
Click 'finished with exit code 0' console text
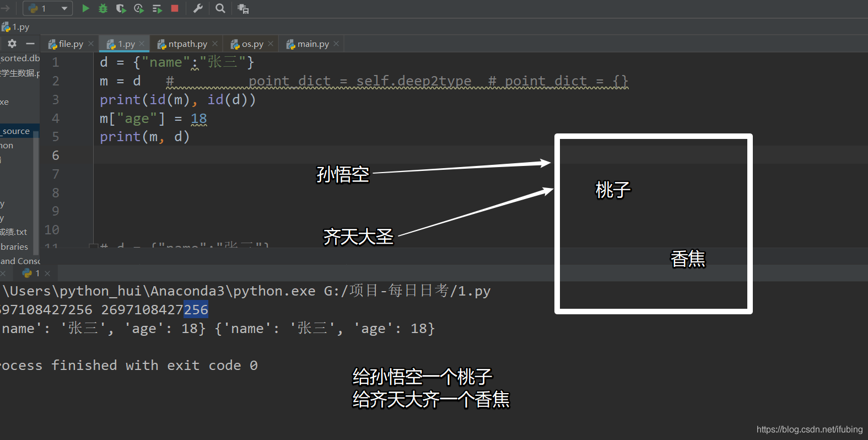pyautogui.click(x=154, y=365)
